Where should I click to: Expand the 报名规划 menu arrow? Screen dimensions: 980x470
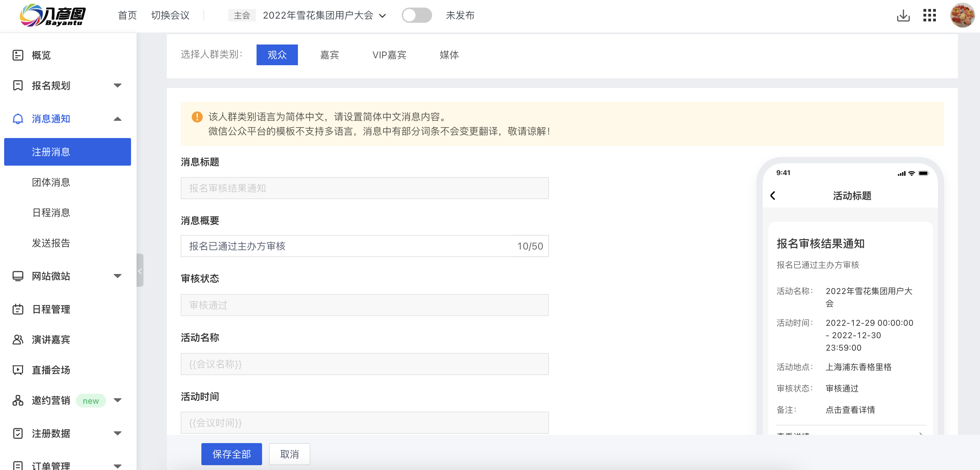point(118,86)
